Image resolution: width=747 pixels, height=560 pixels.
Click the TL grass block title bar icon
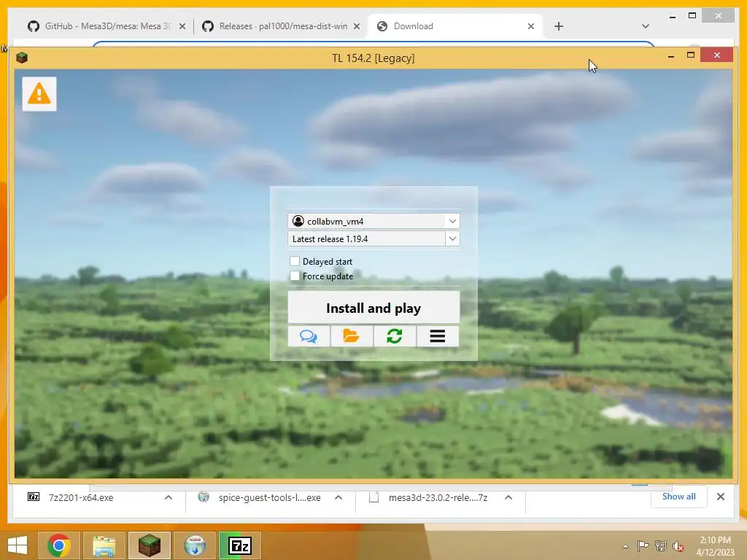coord(22,58)
